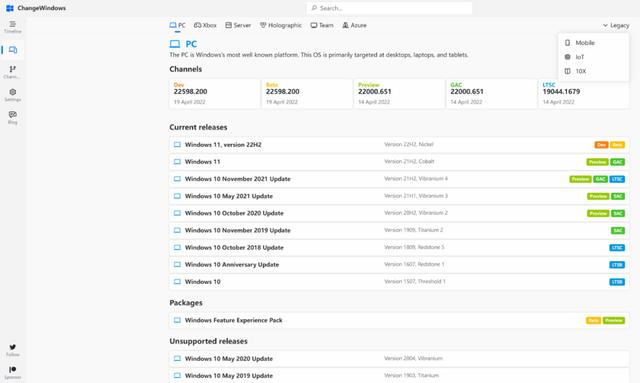Open Windows 10 October 2020 Update
The width and height of the screenshot is (640, 383).
tap(399, 213)
